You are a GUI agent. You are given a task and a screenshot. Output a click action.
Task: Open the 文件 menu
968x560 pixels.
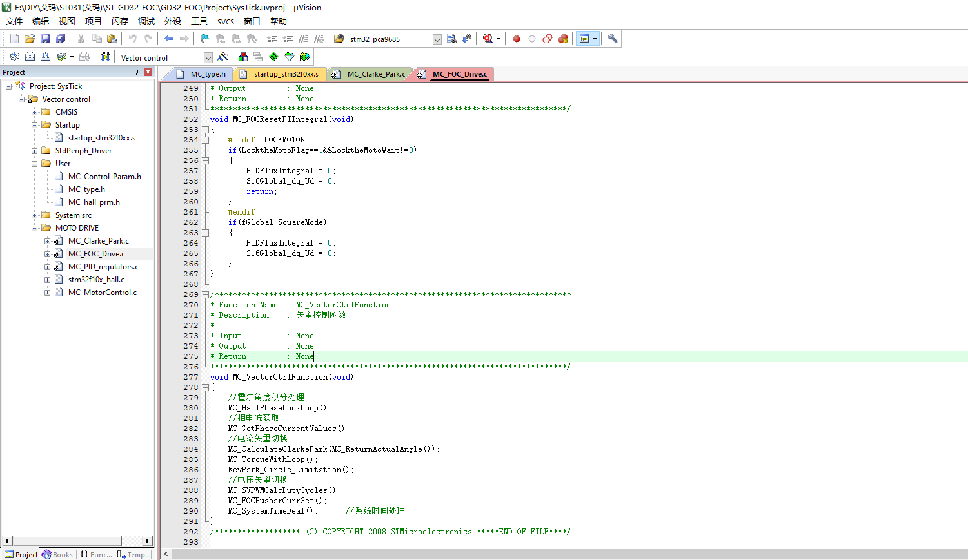[14, 21]
